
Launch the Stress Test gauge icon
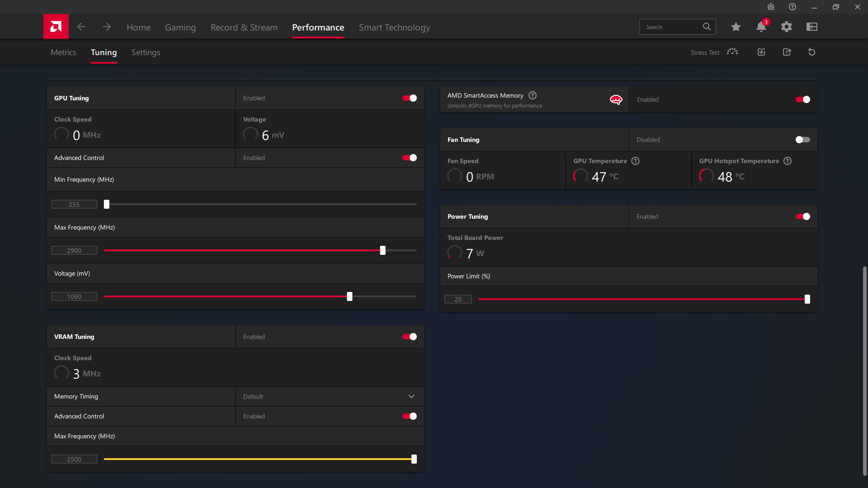click(732, 52)
